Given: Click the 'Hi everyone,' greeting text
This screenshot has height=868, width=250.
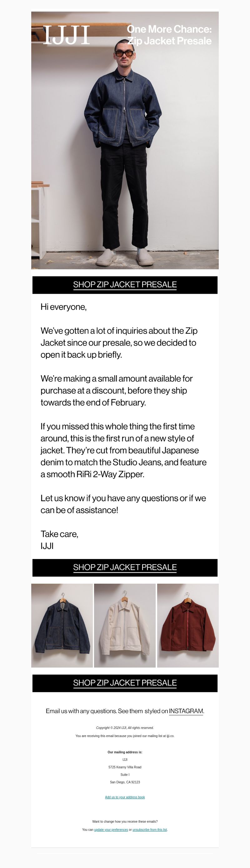Looking at the screenshot, I should coord(64,307).
